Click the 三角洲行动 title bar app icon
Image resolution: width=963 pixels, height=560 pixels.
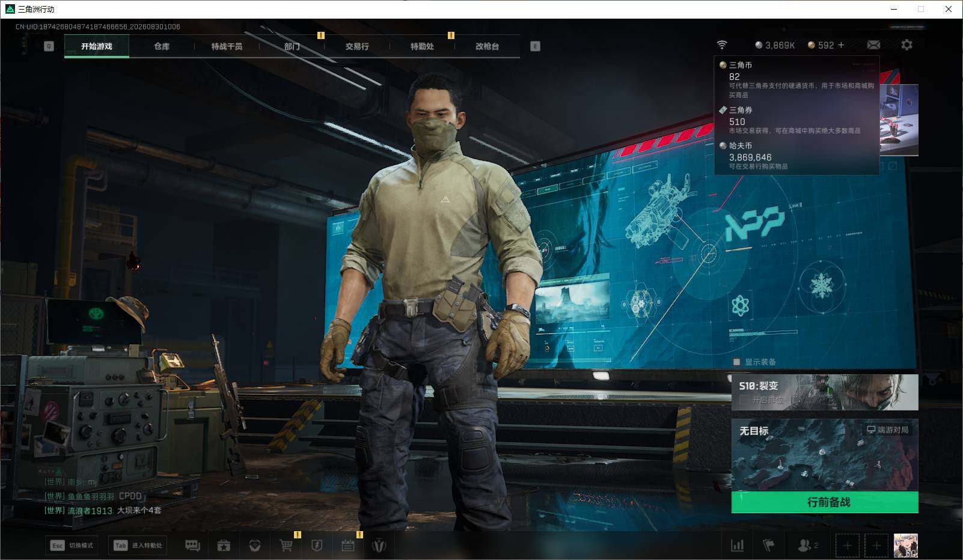(10, 9)
